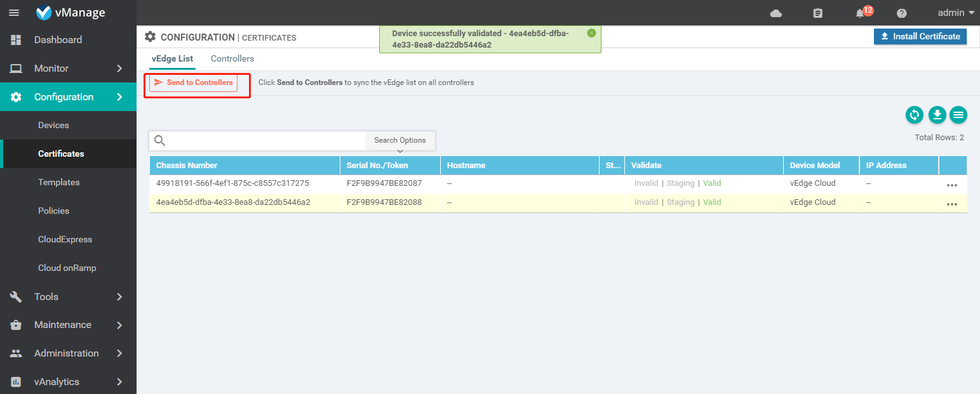Collapse the Configuration submenu chevron
Viewport: 980px width, 394px height.
pyautogui.click(x=119, y=97)
